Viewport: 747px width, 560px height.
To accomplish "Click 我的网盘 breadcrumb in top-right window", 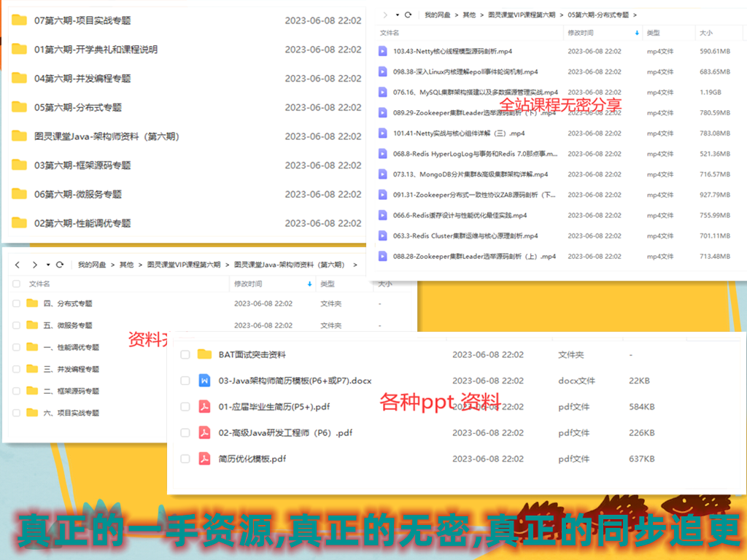I will (438, 15).
